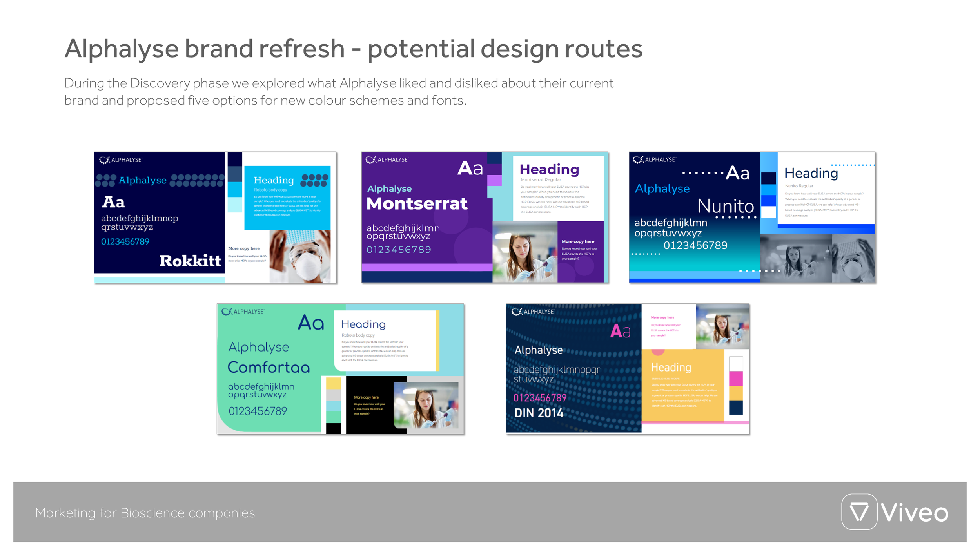The width and height of the screenshot is (980, 551).
Task: Click the Viveo wordmark text
Action: [915, 513]
